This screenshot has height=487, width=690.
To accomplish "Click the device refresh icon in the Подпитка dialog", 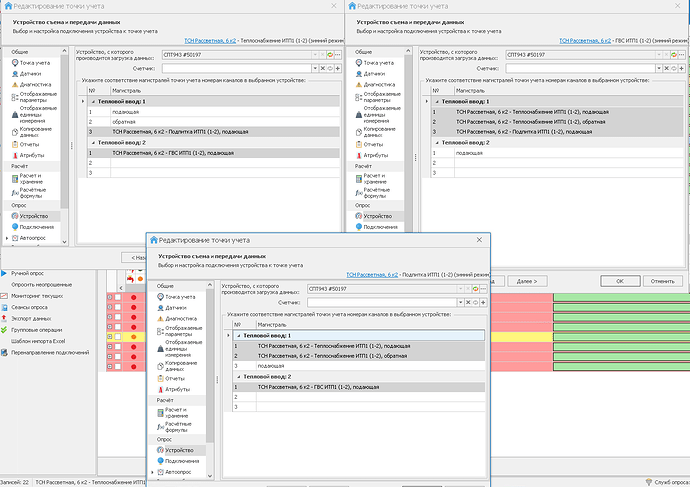I will (x=475, y=289).
